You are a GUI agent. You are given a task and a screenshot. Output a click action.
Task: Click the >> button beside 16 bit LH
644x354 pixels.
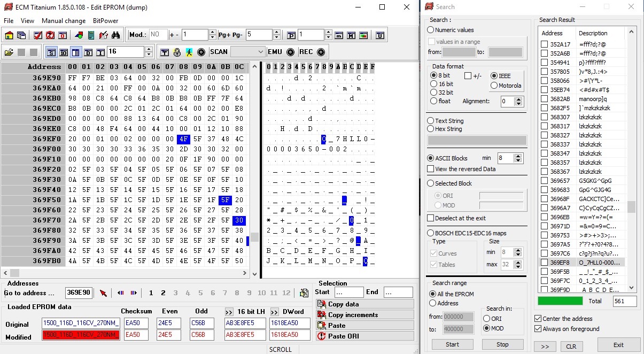click(x=229, y=312)
